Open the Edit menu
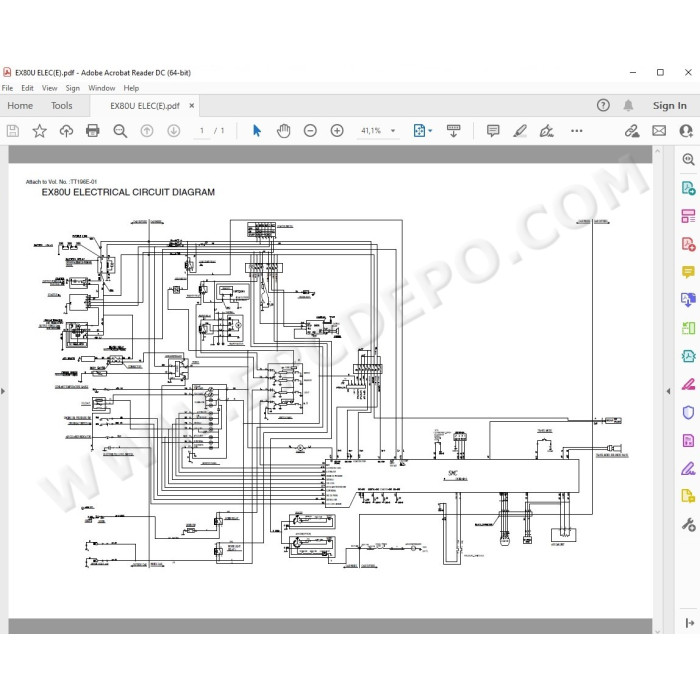The height and width of the screenshot is (700, 700). pos(27,88)
